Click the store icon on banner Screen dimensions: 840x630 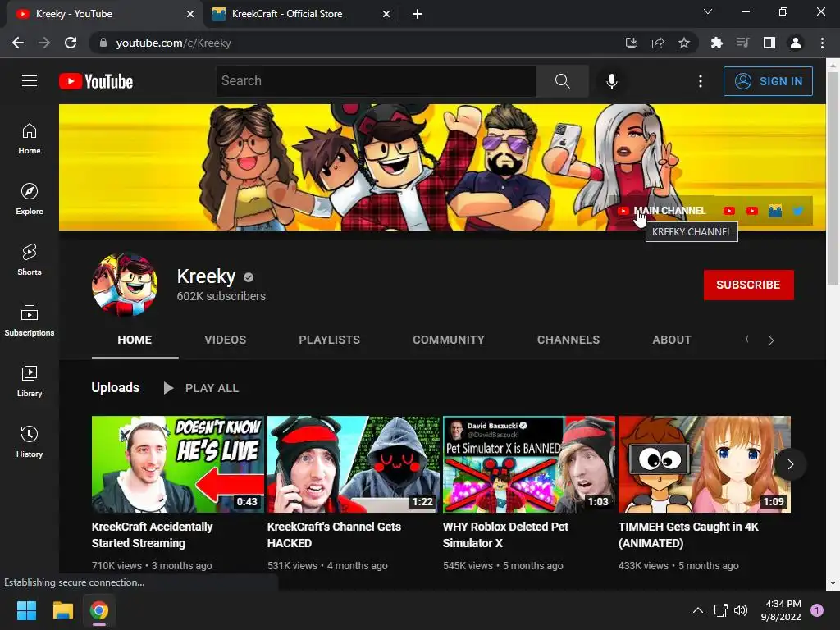pos(774,211)
